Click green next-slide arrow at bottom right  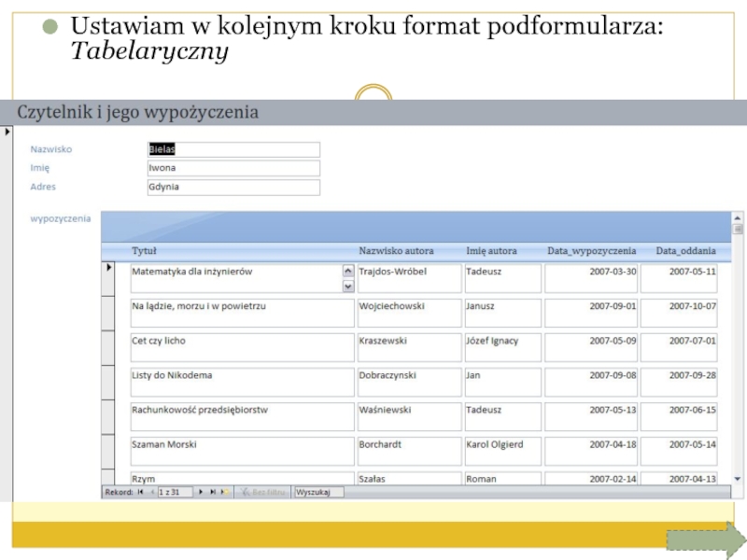[706, 540]
